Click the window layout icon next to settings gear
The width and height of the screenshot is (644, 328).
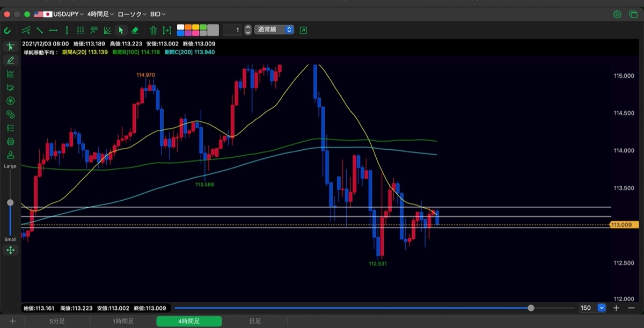coord(633,14)
